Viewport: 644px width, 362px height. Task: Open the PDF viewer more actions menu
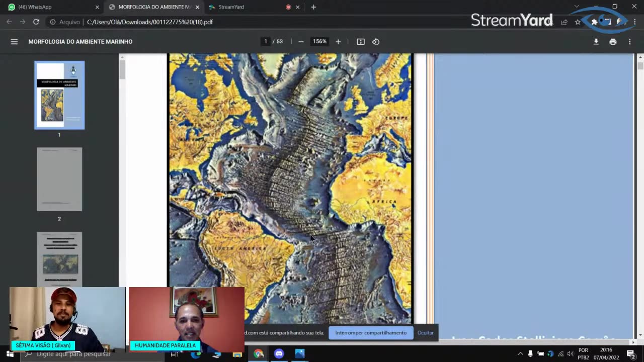[629, 42]
